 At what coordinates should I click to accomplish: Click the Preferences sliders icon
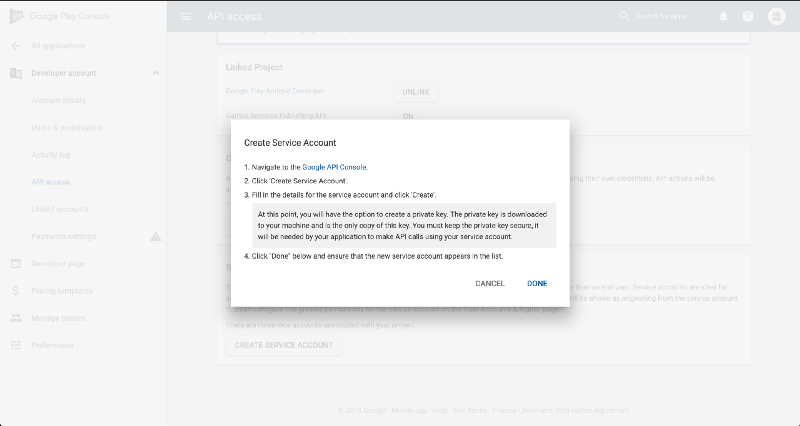pyautogui.click(x=16, y=345)
